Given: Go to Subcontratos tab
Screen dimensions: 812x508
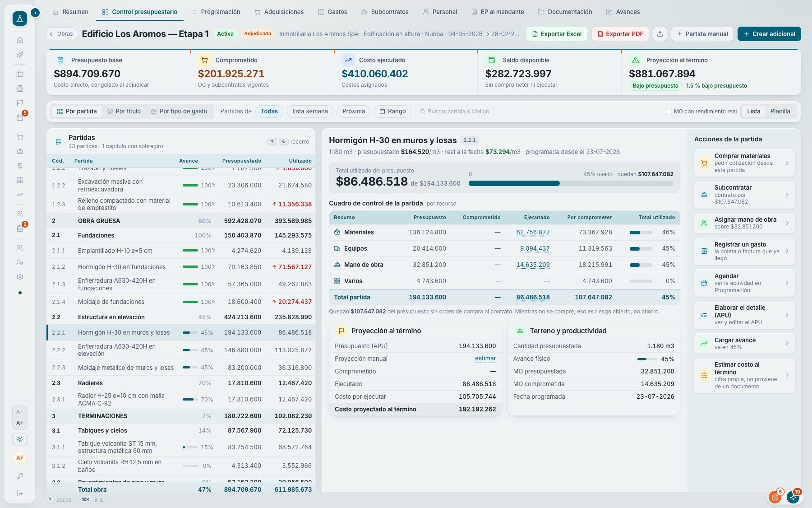Looking at the screenshot, I should (385, 12).
